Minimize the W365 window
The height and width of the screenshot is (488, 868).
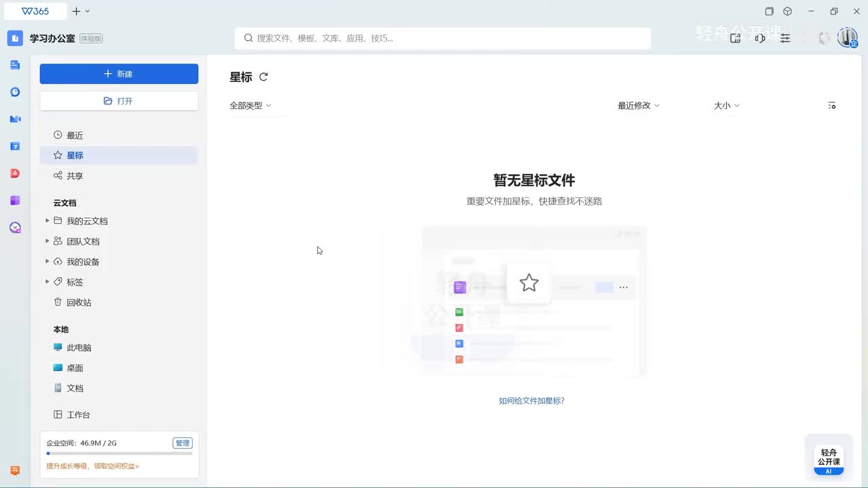[812, 11]
